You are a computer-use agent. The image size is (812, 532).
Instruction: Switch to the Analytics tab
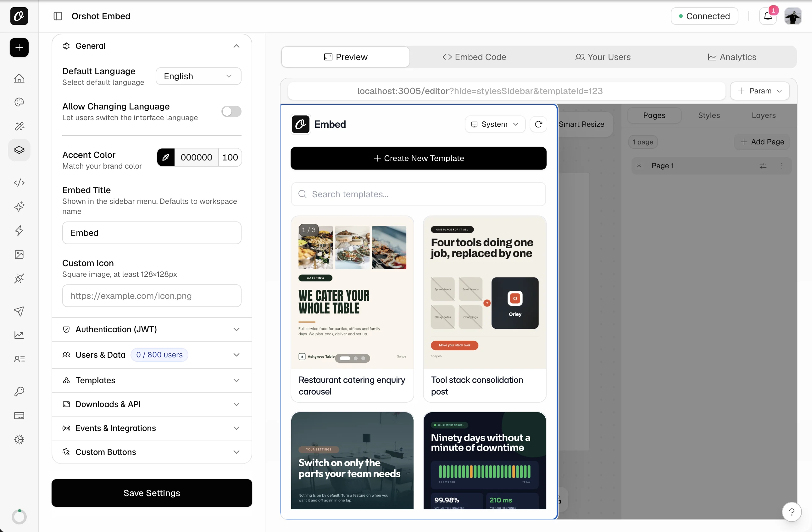point(732,57)
